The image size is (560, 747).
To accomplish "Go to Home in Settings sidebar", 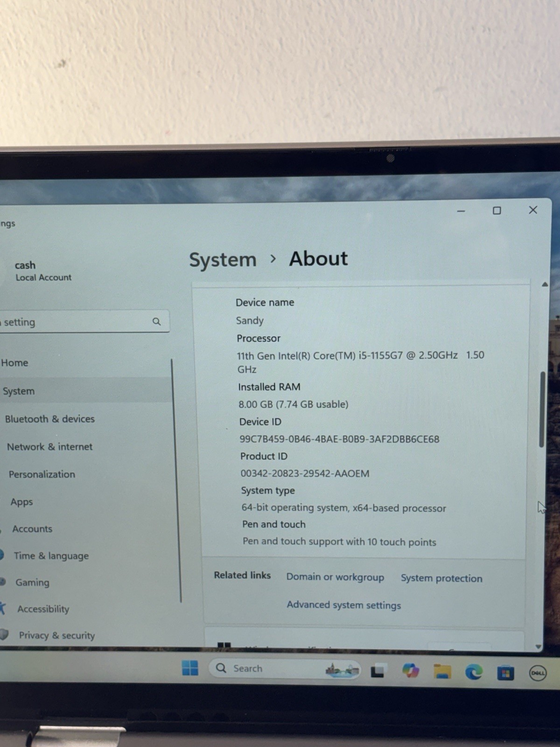I will coord(14,363).
